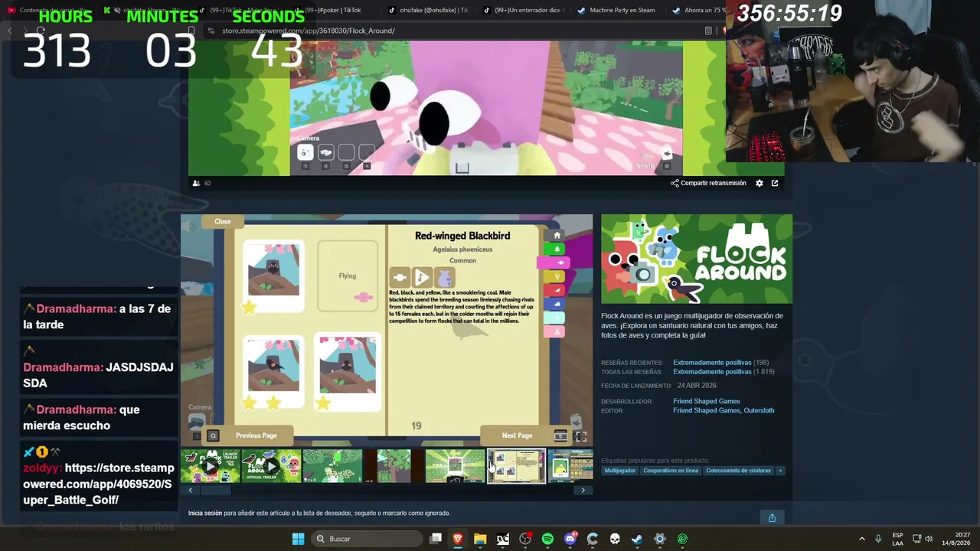Open the network and volume tray icons
The width and height of the screenshot is (980, 551).
(923, 539)
